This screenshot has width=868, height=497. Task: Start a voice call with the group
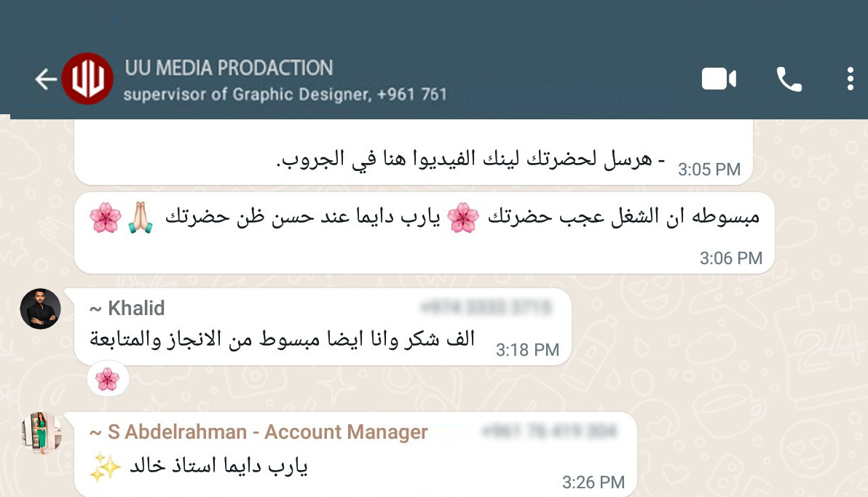[789, 79]
